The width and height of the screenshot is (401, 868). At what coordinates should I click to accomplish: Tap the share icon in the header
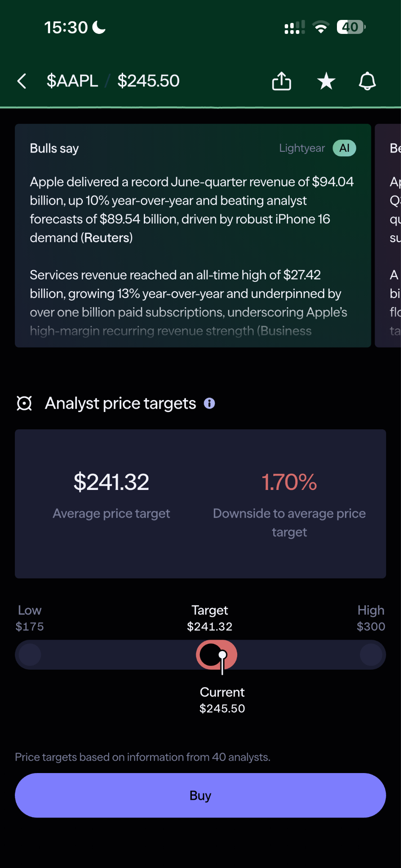click(281, 81)
